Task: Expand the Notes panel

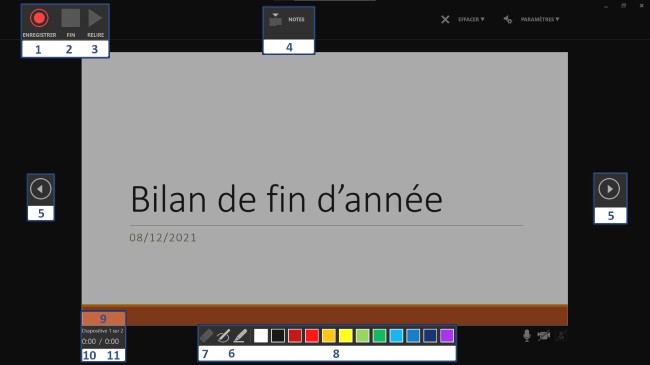Action: click(287, 19)
